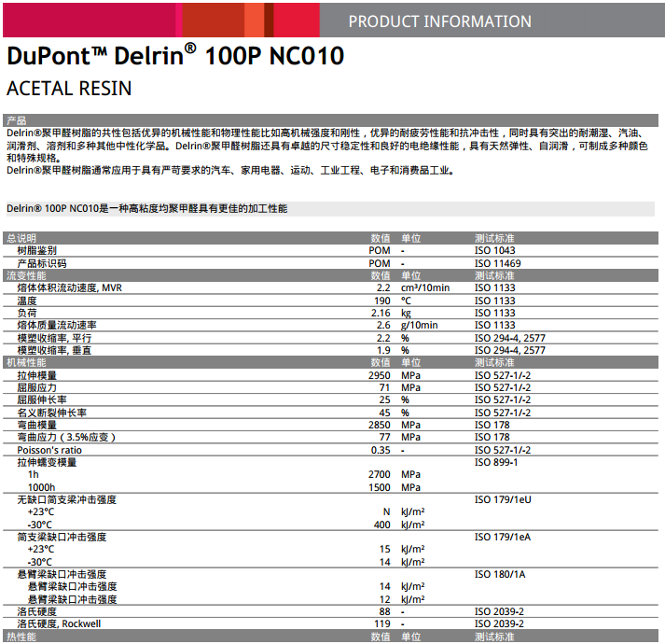Screen dimensions: 665x644
Task: Select the DuPont Delrin 100P NC010 title
Action: (175, 56)
